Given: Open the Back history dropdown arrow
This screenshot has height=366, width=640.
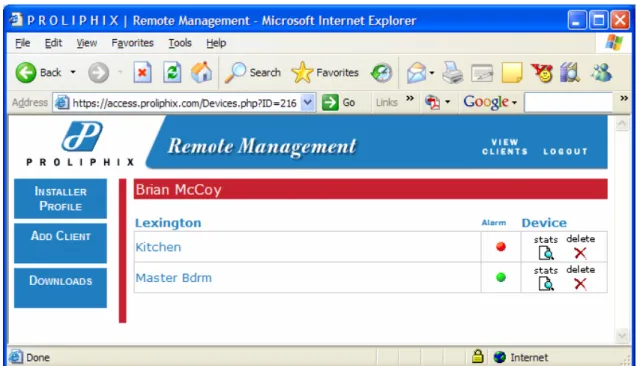Looking at the screenshot, I should (73, 72).
